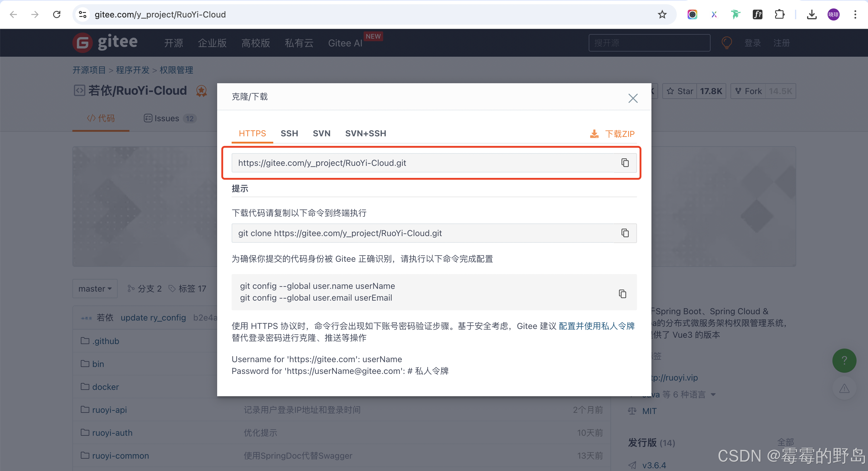Switch to the SSH tab
The width and height of the screenshot is (868, 471).
[289, 133]
